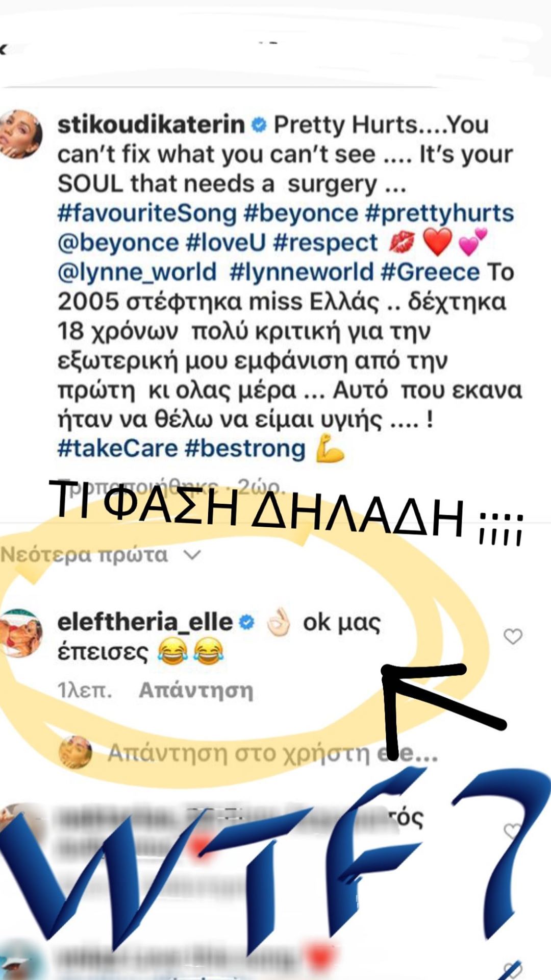Open the @beyonce mention
Image resolution: width=551 pixels, height=980 pixels.
coord(118,243)
